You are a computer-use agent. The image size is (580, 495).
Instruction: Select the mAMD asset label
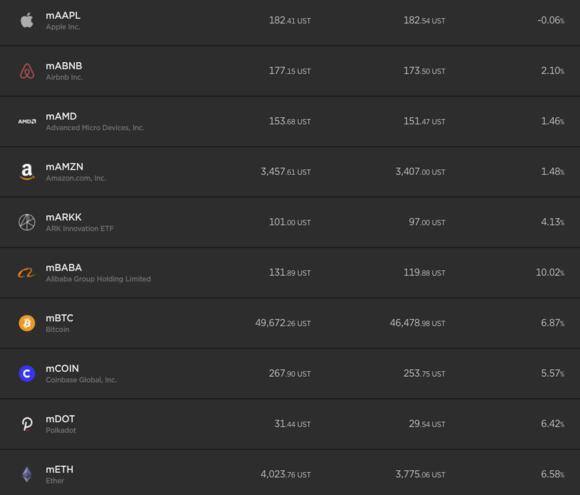[61, 116]
